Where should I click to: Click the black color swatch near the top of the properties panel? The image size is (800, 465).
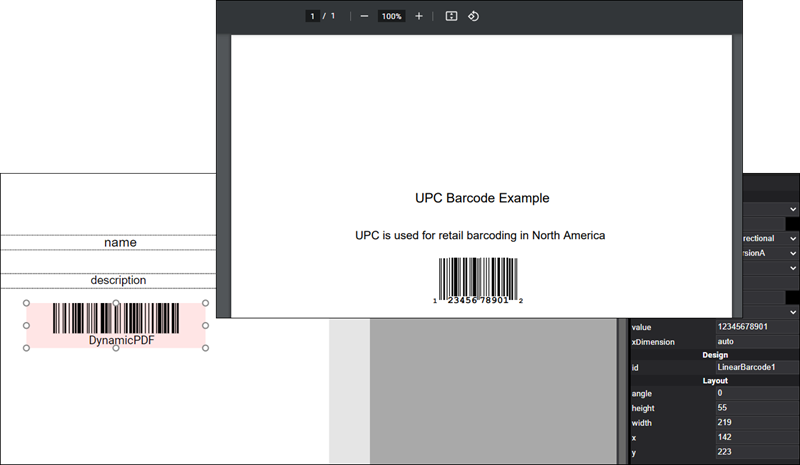click(792, 224)
